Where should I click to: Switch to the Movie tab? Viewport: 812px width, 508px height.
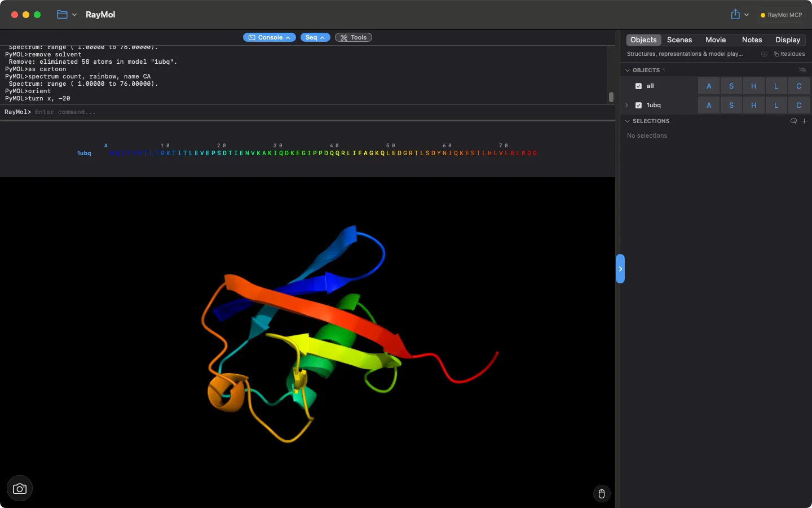716,40
